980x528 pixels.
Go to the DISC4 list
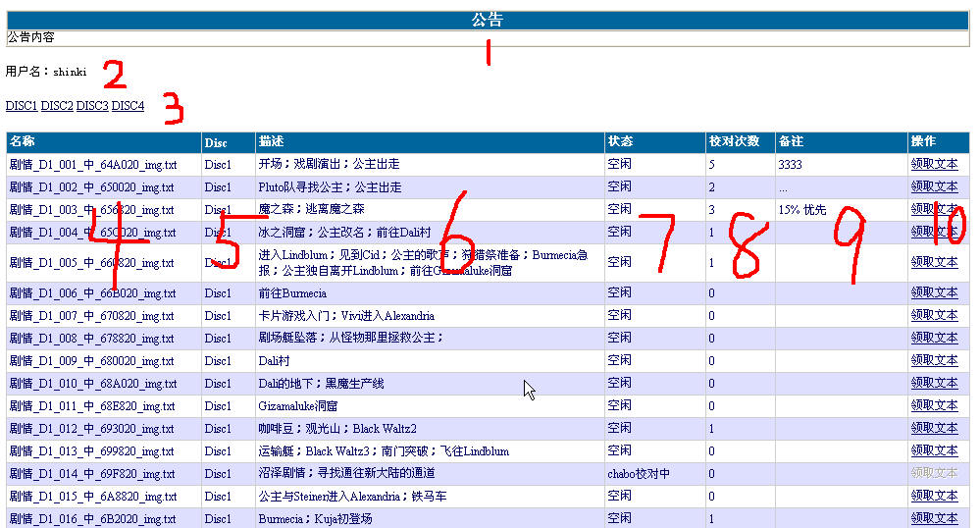click(x=128, y=106)
